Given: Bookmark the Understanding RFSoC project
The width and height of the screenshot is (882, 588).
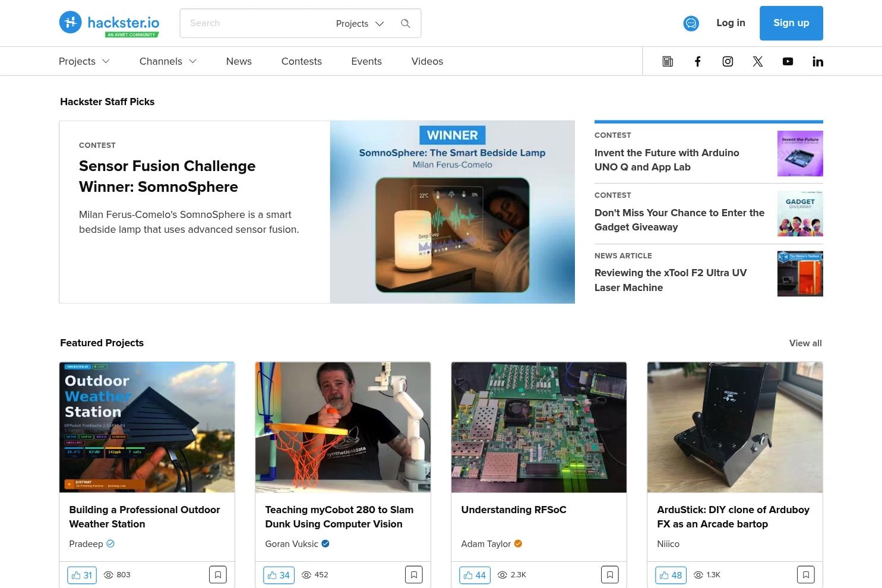Looking at the screenshot, I should pyautogui.click(x=610, y=575).
